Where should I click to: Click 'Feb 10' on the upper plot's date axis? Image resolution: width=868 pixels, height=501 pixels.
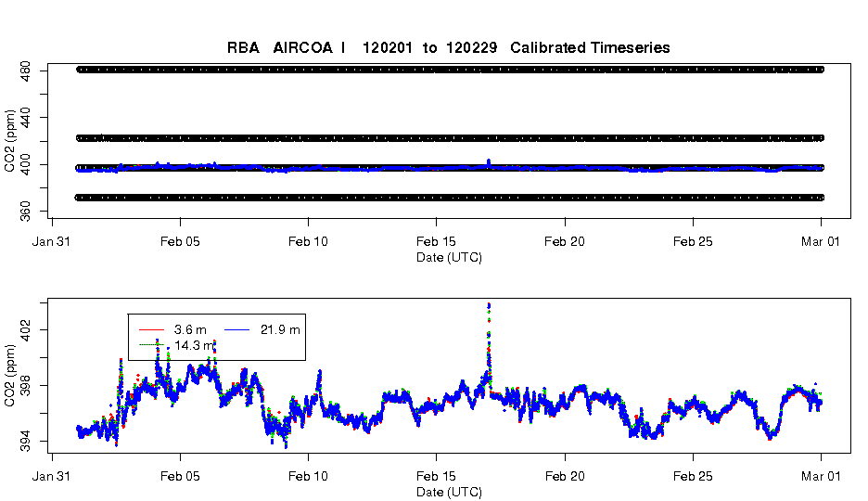point(308,242)
